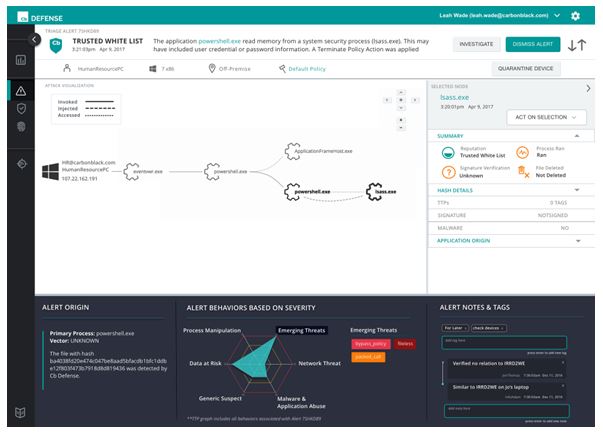Open the lsass.exe link in Selected Node
The width and height of the screenshot is (603, 433).
click(454, 97)
